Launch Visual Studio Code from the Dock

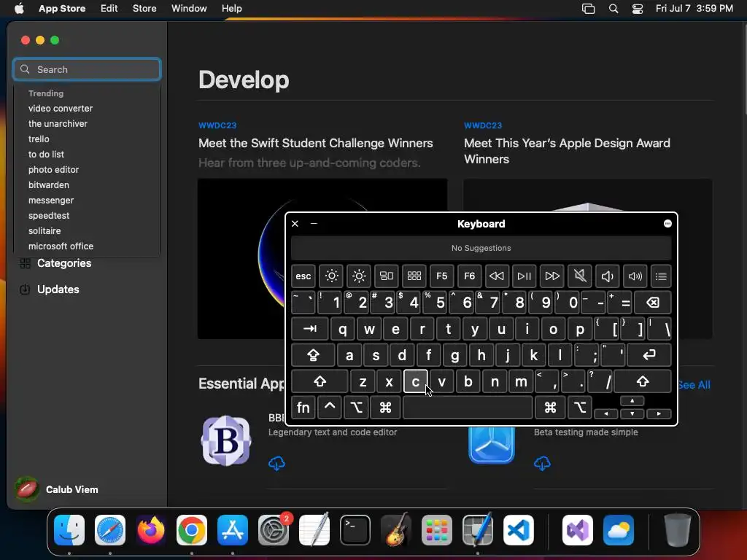[x=519, y=530]
